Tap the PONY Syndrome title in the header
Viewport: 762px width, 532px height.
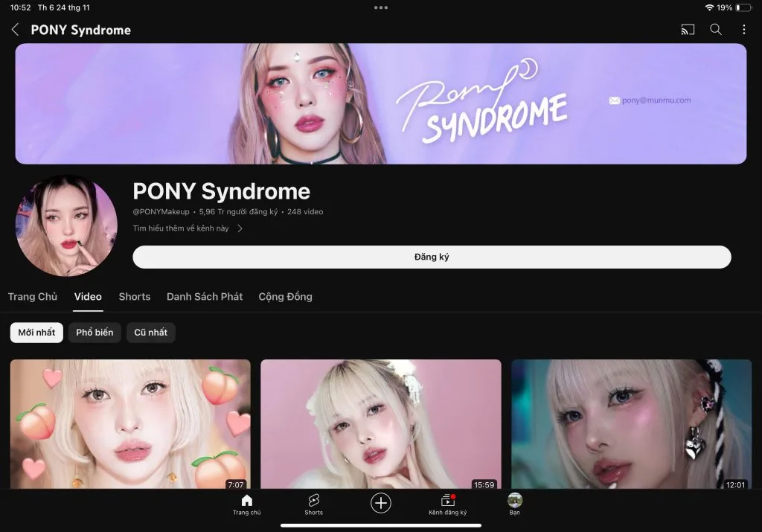point(81,30)
